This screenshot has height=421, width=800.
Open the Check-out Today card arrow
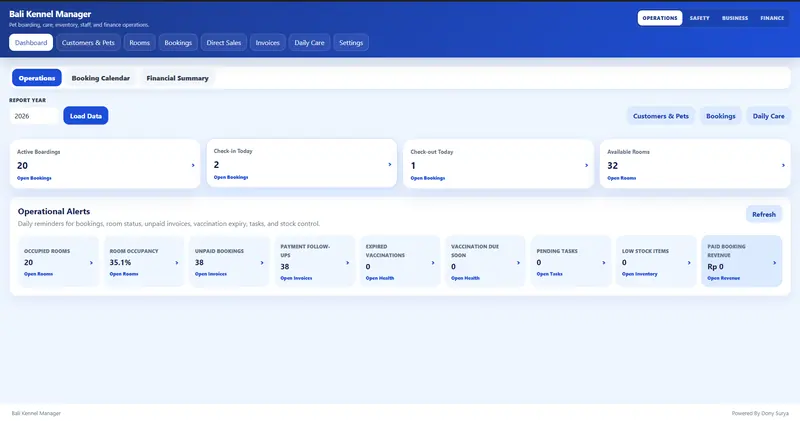point(586,165)
